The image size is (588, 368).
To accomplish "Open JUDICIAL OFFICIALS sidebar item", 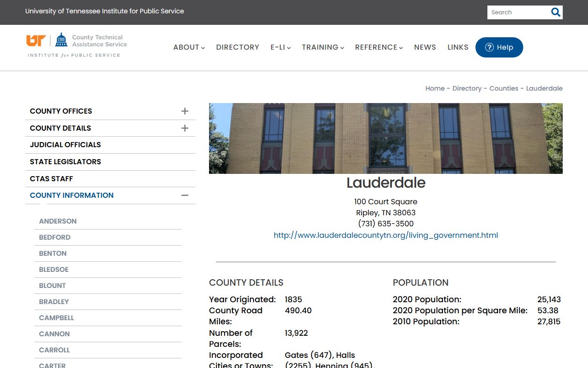I will 110,145.
